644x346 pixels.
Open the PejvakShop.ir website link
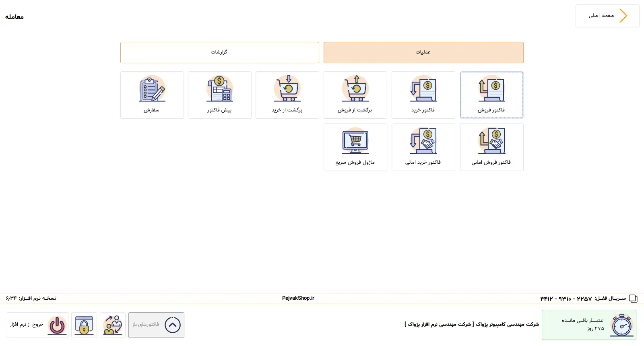(298, 298)
